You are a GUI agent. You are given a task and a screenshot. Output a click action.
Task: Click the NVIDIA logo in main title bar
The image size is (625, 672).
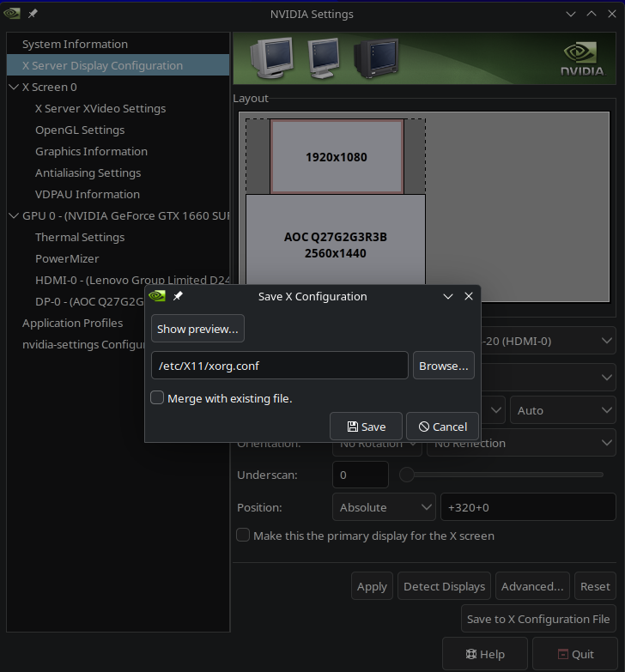coord(12,14)
